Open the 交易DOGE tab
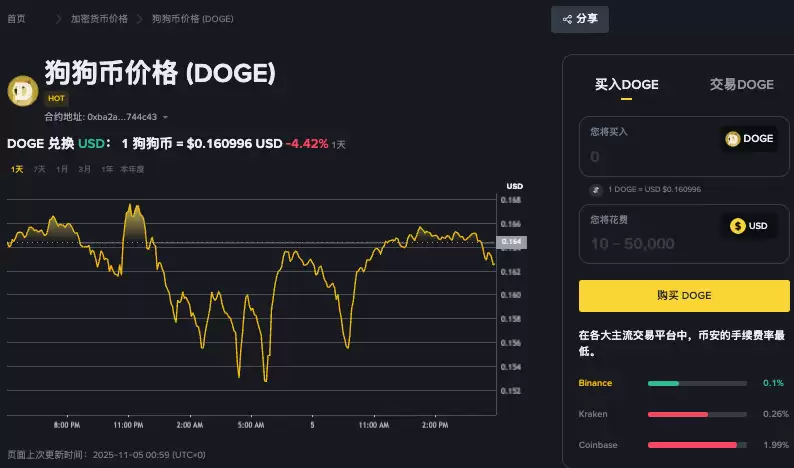Image resolution: width=794 pixels, height=468 pixels. [741, 85]
